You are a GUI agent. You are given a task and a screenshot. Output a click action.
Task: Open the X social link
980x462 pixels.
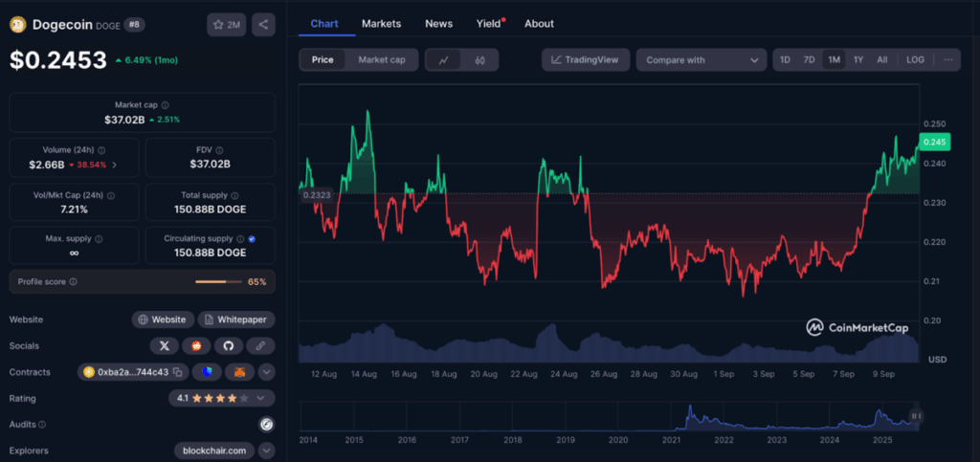(x=165, y=346)
